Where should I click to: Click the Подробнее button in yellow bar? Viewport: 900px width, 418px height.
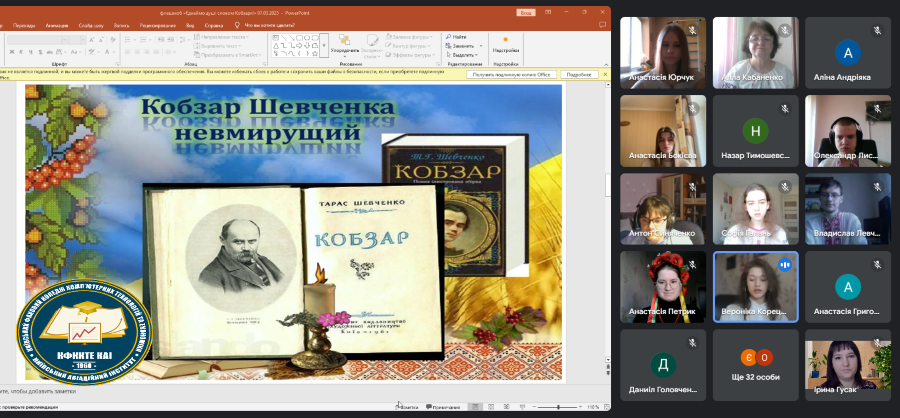coord(579,75)
